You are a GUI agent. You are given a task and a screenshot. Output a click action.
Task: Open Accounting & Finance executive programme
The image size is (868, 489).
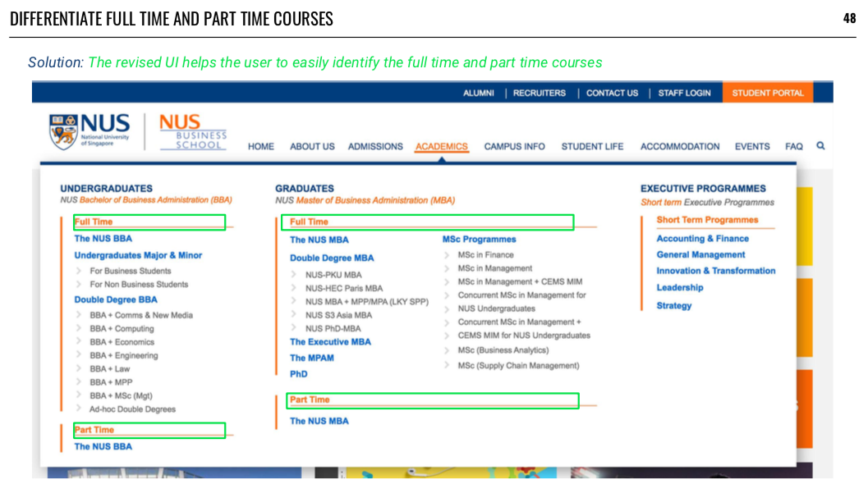click(x=702, y=239)
